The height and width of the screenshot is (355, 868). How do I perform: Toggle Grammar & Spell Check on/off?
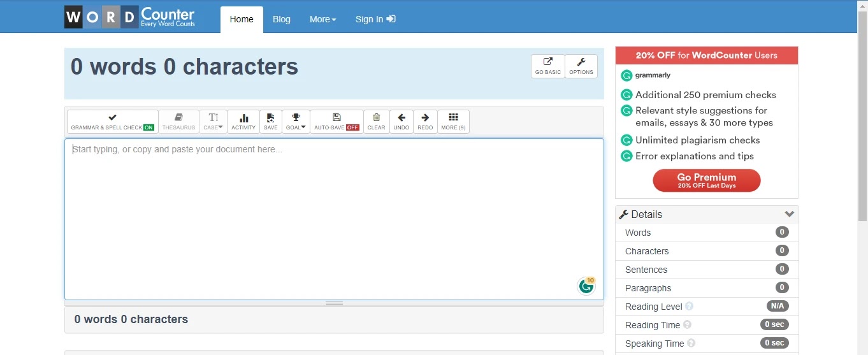(113, 122)
